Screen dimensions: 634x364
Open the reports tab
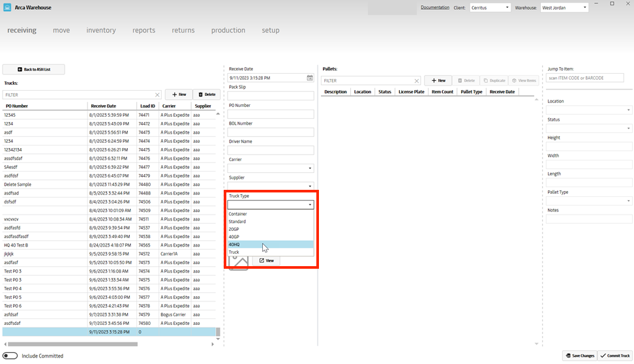[143, 30]
